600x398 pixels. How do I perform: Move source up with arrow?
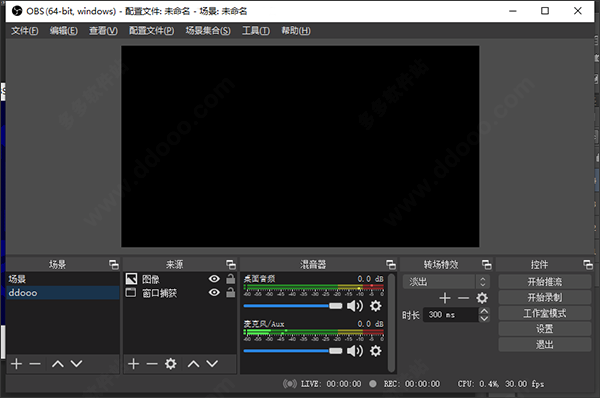pos(194,364)
